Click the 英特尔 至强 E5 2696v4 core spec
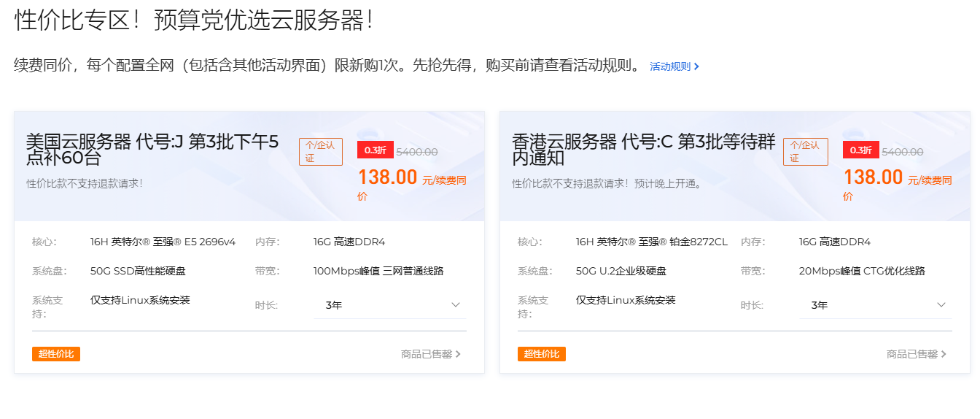980x419 pixels. click(x=163, y=242)
